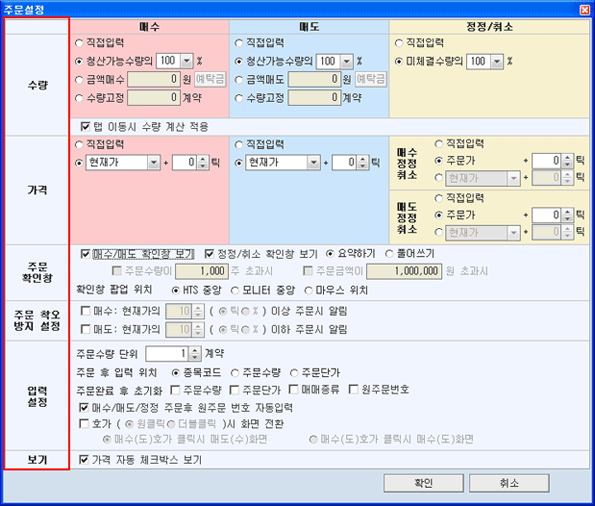This screenshot has width=595, height=506.
Task: Open the 매수 청산가능수량 percent dropdown
Action: pyautogui.click(x=186, y=61)
